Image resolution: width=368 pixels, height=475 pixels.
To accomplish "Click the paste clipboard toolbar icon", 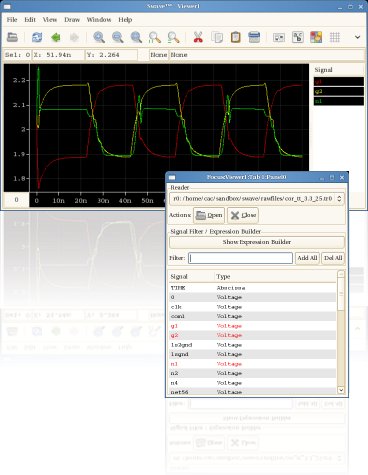I will coord(235,37).
